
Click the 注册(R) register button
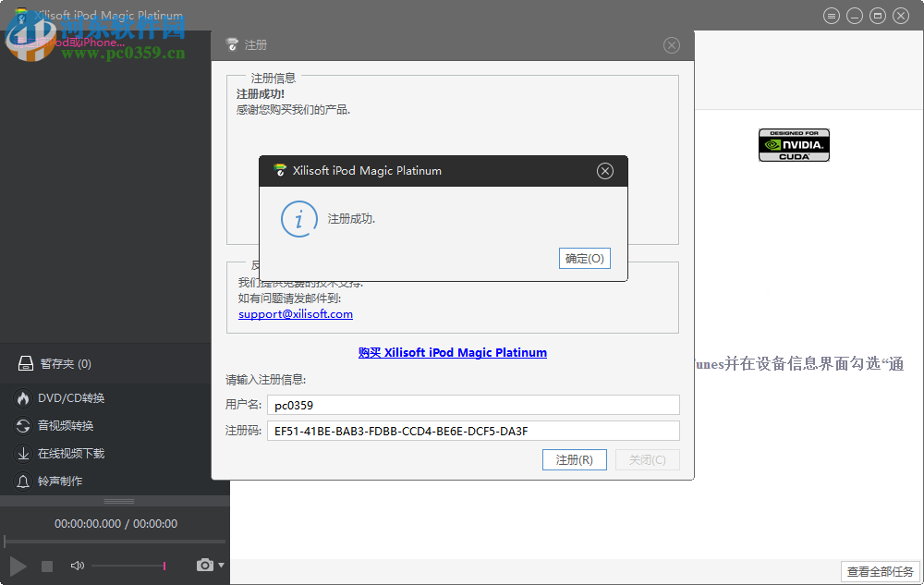[574, 459]
